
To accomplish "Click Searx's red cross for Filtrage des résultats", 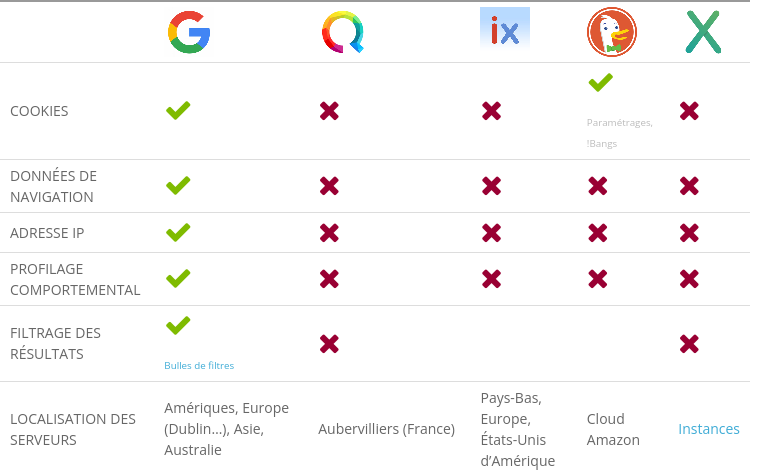I will pos(689,344).
